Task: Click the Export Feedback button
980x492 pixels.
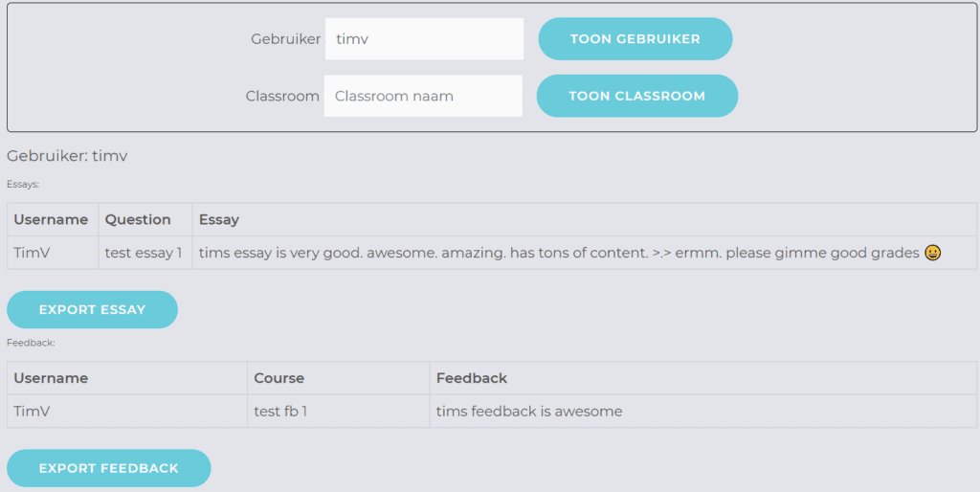Action: tap(109, 468)
